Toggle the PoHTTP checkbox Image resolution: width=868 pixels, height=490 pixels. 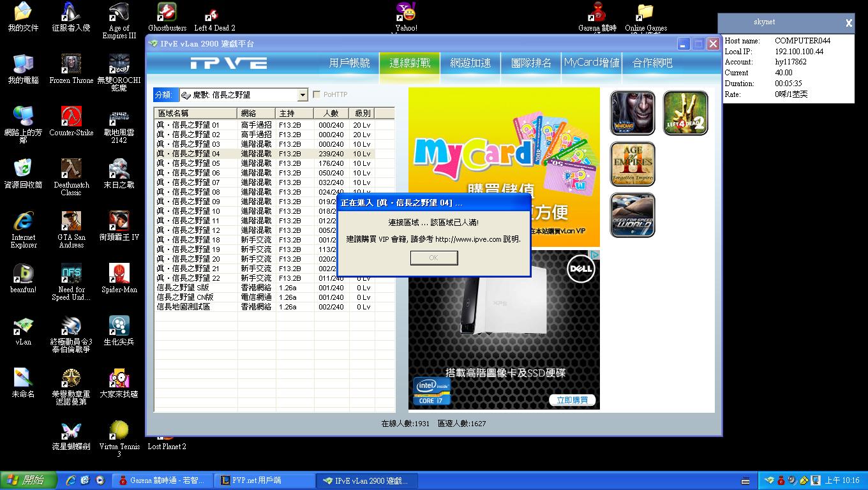click(x=317, y=95)
